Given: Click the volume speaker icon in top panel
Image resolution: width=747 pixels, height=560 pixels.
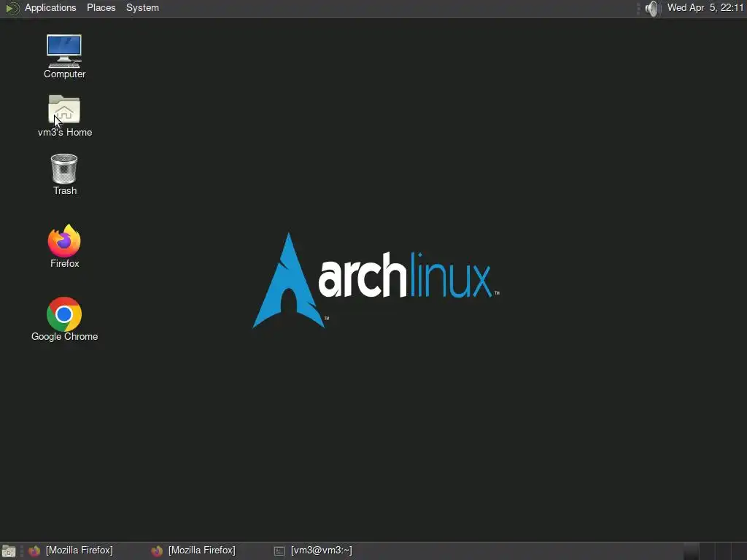Looking at the screenshot, I should (651, 8).
